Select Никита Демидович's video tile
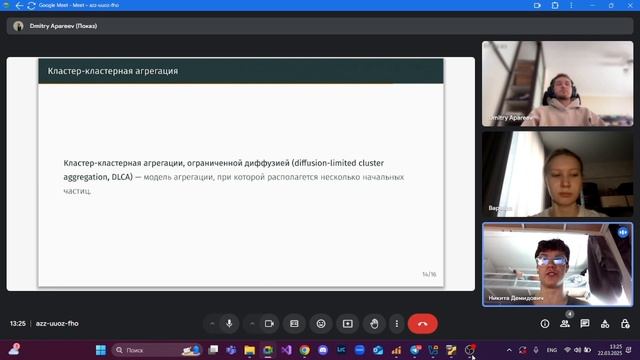 [x=558, y=264]
